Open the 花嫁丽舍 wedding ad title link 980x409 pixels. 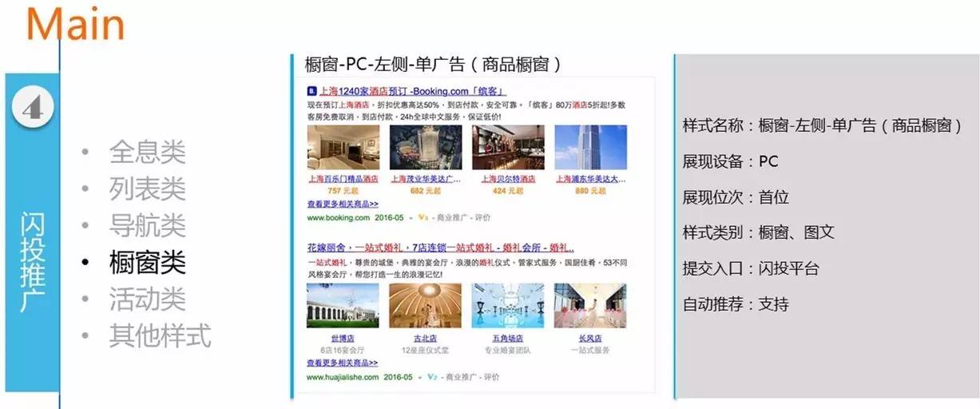[x=440, y=248]
